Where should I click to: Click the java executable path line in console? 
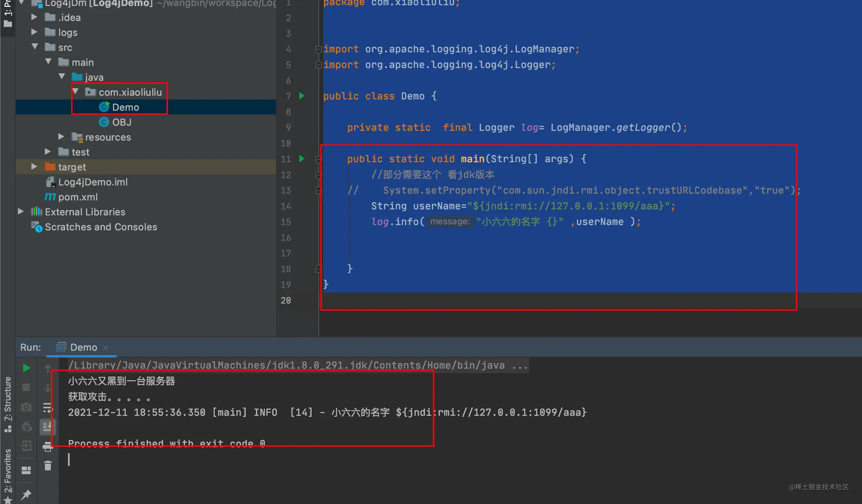point(298,365)
